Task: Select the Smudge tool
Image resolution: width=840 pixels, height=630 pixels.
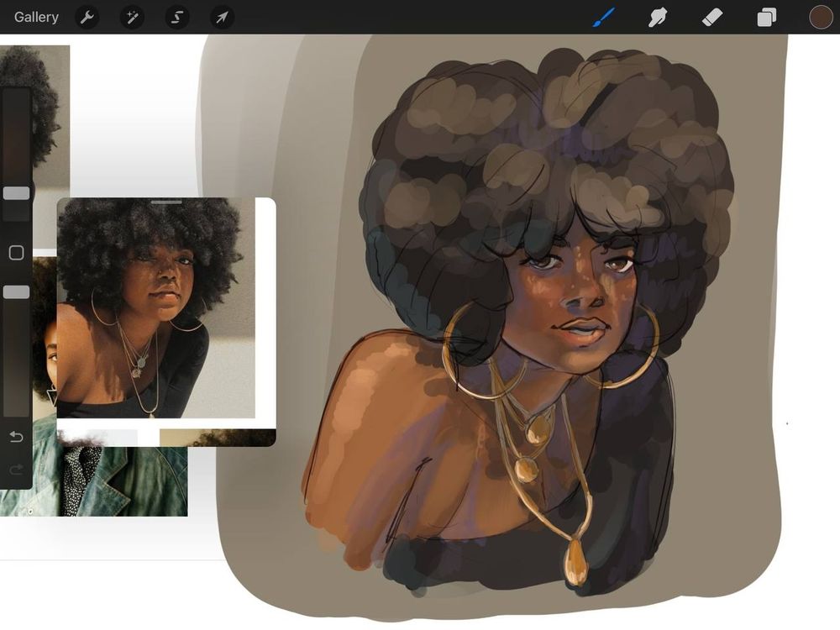Action: 658,17
